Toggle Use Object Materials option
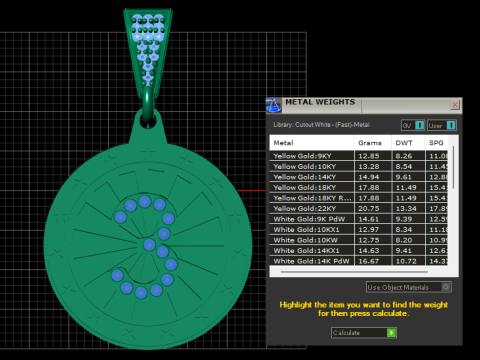This screenshot has width=480, height=360. click(x=409, y=287)
